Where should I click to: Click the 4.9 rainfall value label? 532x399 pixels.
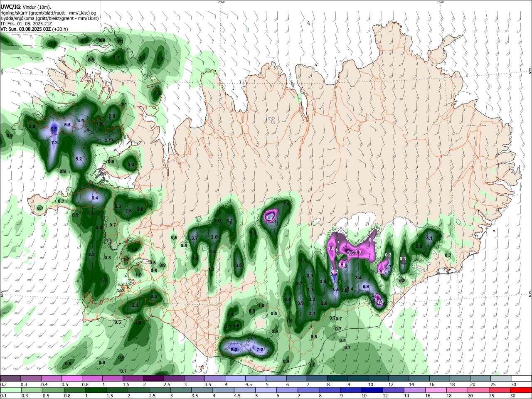[81, 121]
